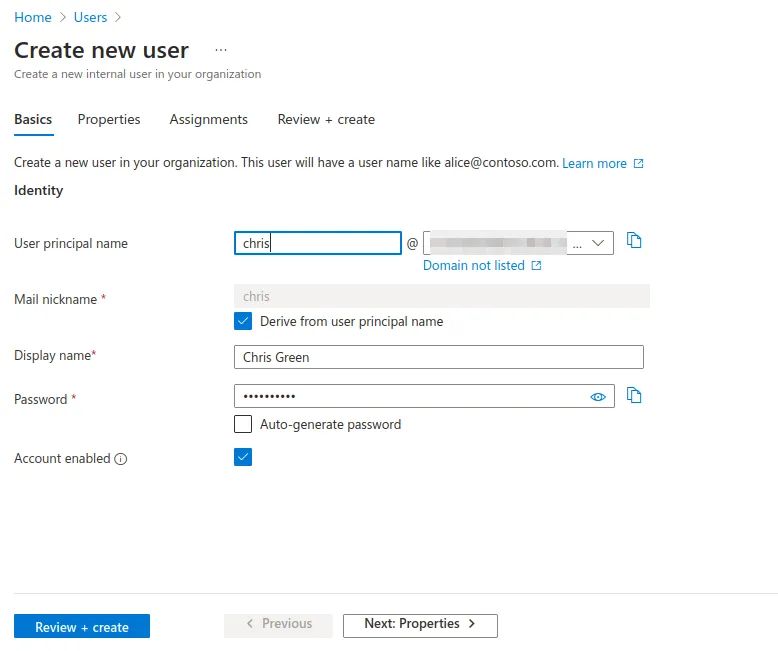The image size is (778, 651).
Task: Go to Users in the breadcrumb
Action: [90, 17]
